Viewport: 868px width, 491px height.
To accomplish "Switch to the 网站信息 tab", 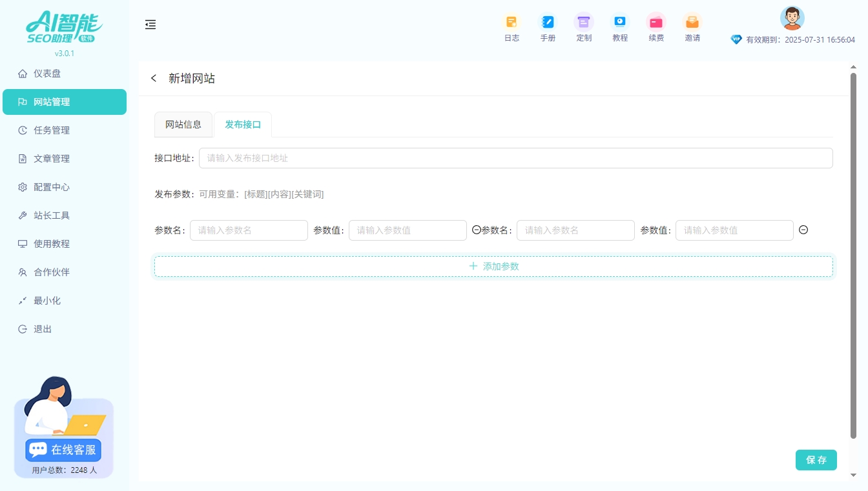I will [x=183, y=124].
